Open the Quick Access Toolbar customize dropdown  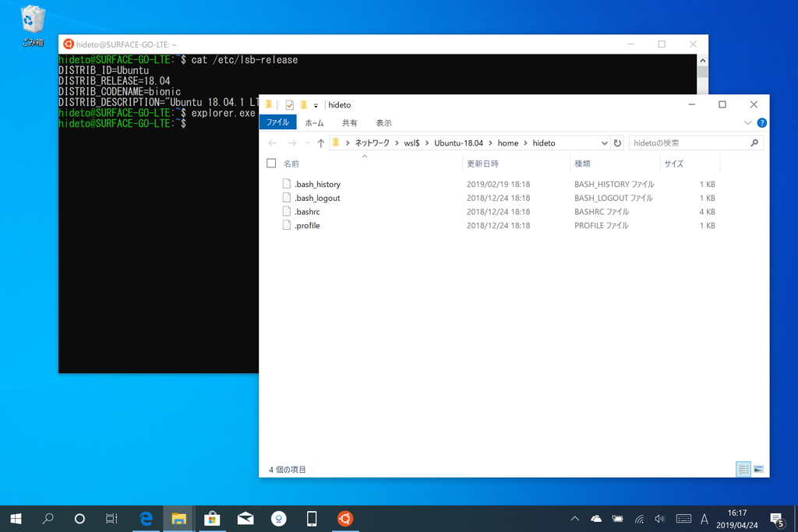coord(315,104)
